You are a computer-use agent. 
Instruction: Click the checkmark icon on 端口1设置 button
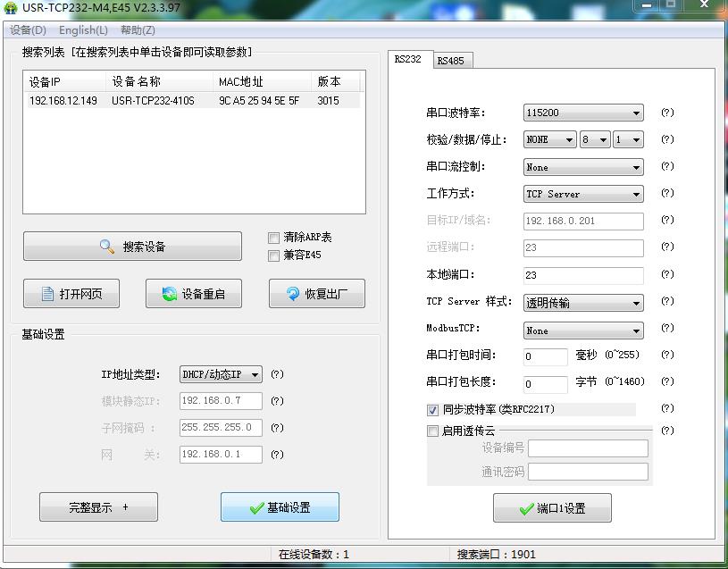pyautogui.click(x=526, y=508)
